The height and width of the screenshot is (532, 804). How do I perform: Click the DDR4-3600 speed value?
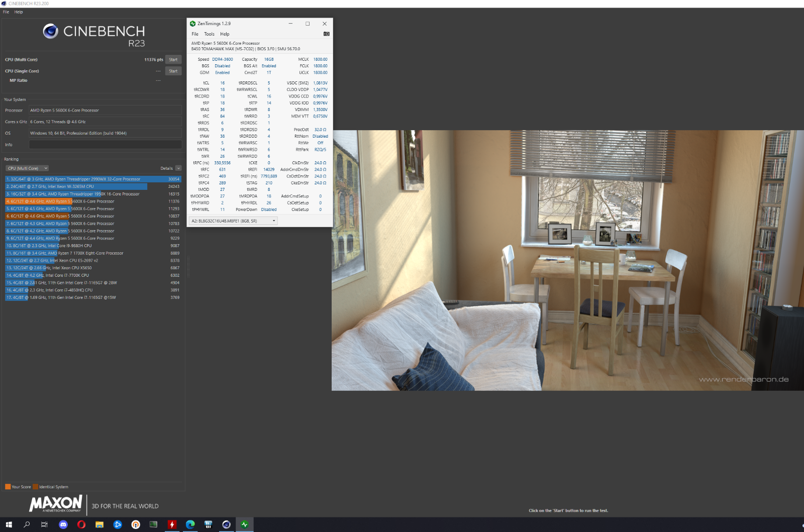click(x=223, y=59)
